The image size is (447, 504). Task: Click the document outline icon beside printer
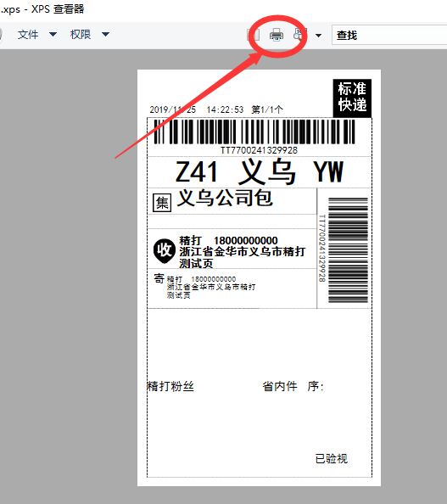pos(254,35)
